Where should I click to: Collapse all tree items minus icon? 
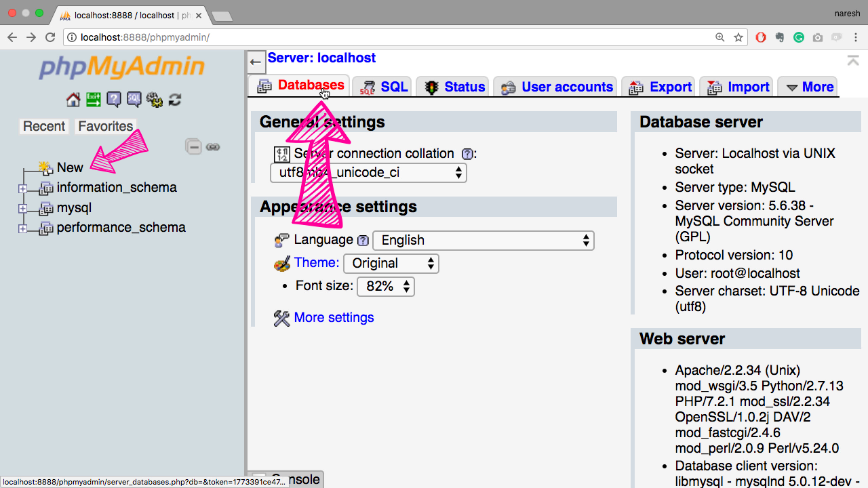[x=194, y=146]
